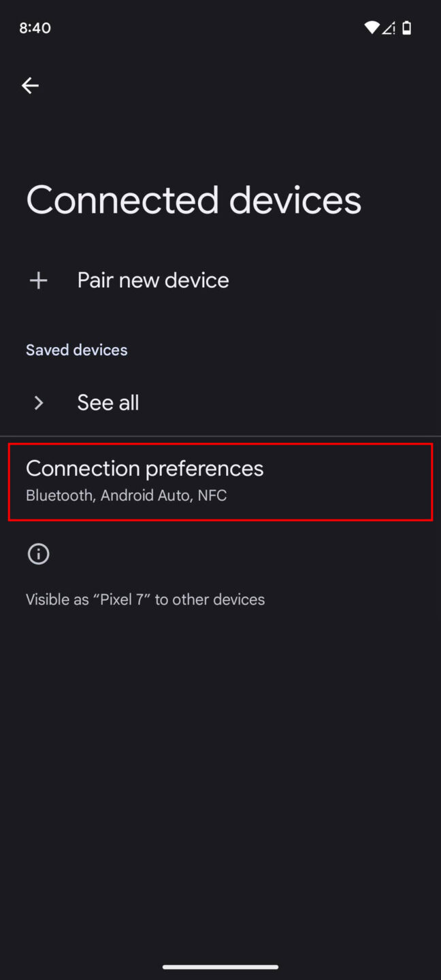Screen dimensions: 441x980
Task: Tap the navigation gesture bar
Action: (x=220, y=966)
